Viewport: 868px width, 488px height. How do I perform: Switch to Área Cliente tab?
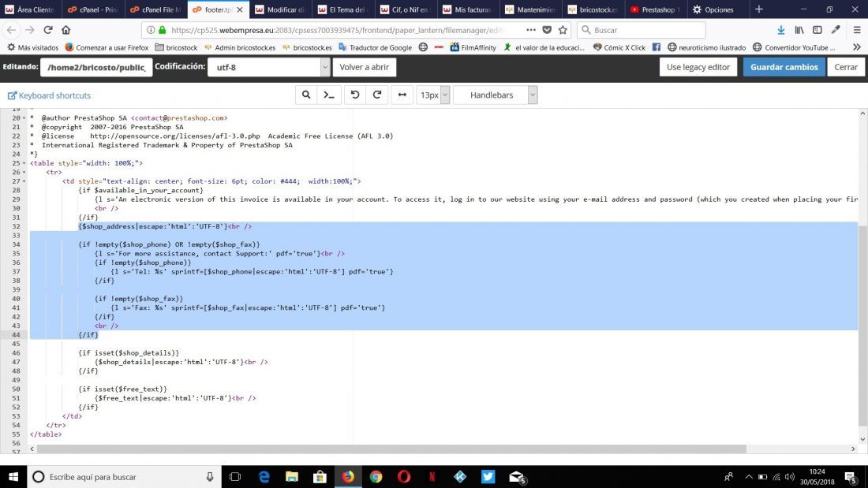click(x=31, y=9)
